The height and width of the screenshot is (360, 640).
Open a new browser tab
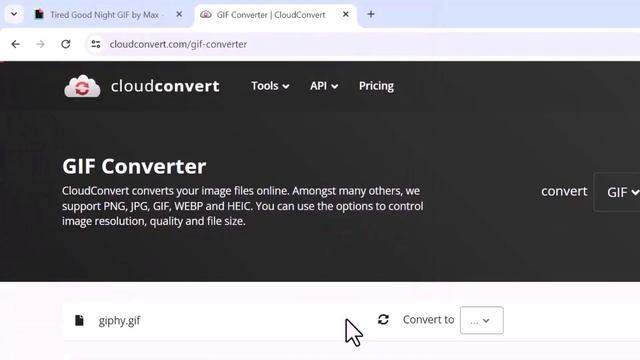tap(371, 14)
